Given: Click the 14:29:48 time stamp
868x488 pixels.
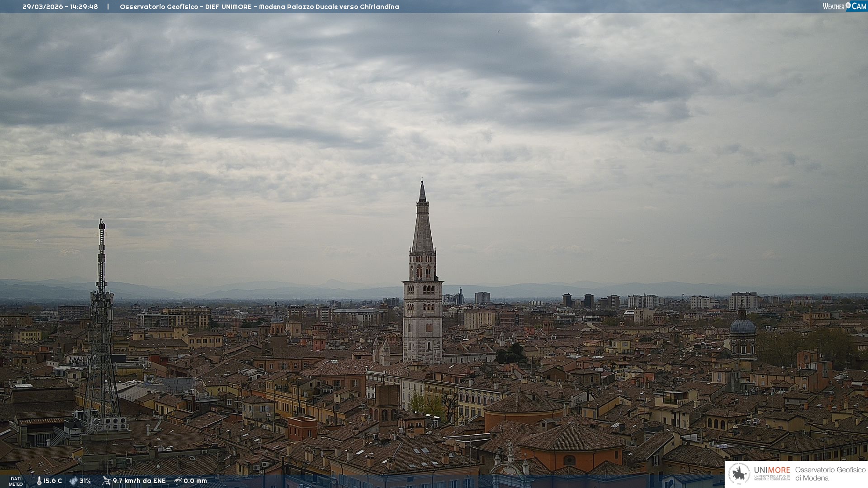Looking at the screenshot, I should pyautogui.click(x=84, y=7).
